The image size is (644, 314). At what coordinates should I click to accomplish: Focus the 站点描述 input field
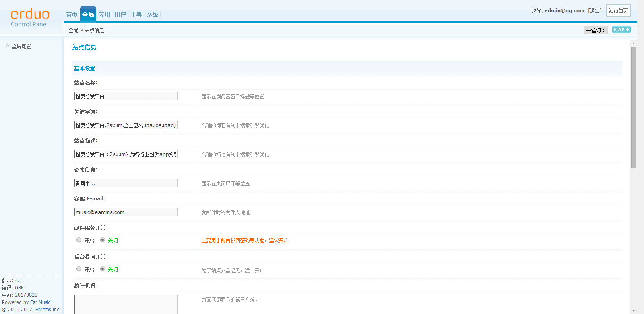pos(126,154)
